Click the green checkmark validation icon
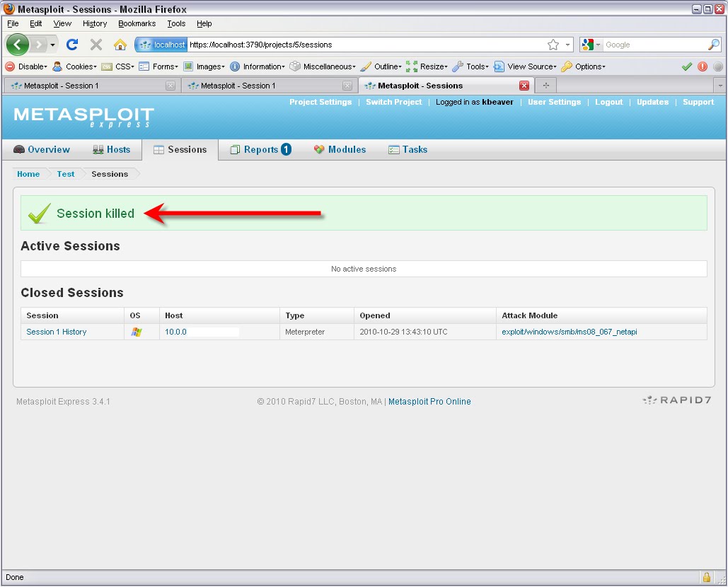 tap(687, 66)
